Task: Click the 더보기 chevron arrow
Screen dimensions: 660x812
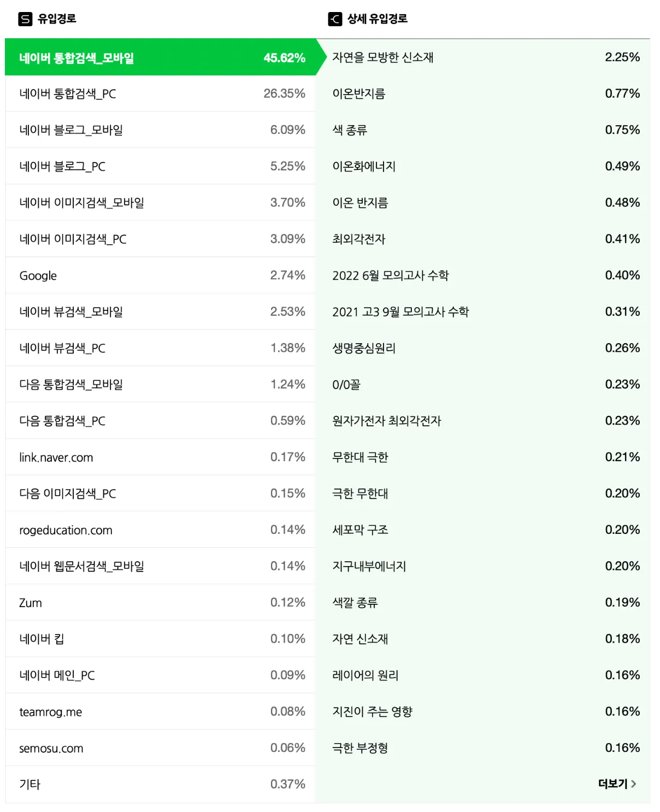Action: [x=634, y=784]
